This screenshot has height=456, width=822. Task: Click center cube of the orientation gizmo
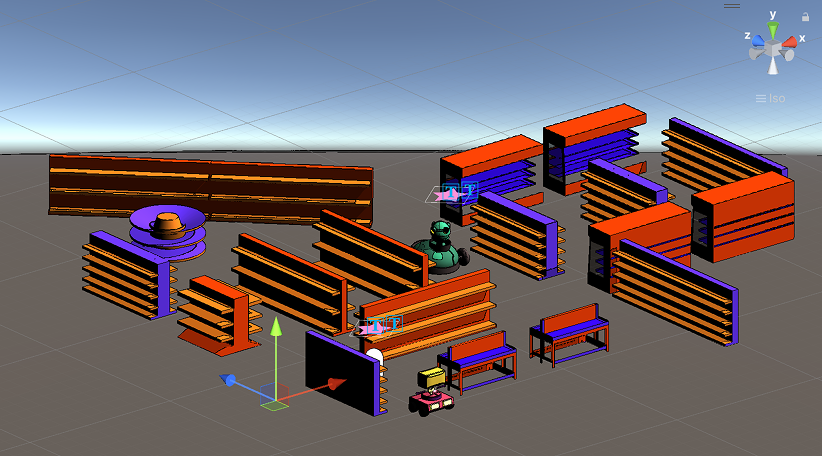tap(773, 49)
